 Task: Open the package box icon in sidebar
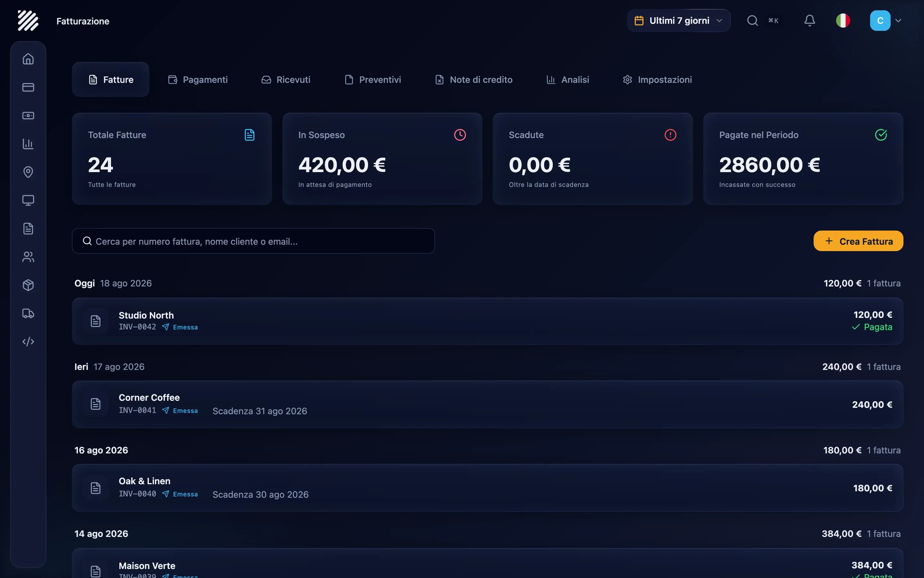28,285
